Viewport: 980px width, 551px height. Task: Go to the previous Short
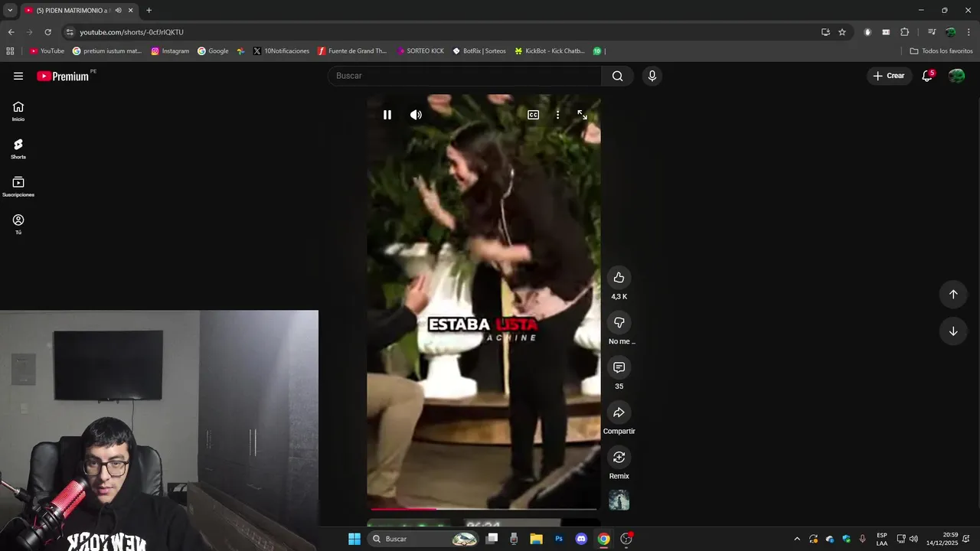click(953, 295)
